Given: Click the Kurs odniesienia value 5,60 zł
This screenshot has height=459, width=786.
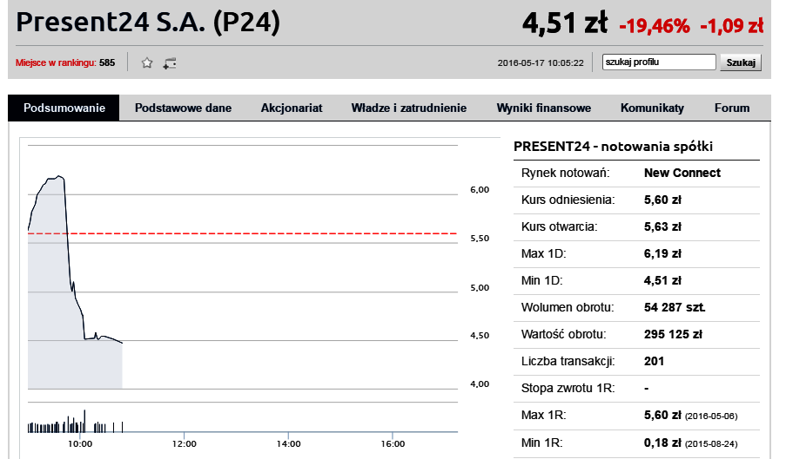Looking at the screenshot, I should coord(663,200).
